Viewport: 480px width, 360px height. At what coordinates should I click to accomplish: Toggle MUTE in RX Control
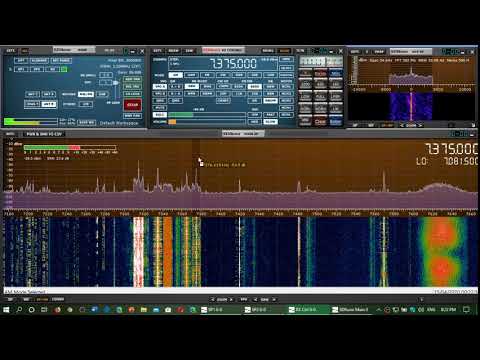(160, 108)
